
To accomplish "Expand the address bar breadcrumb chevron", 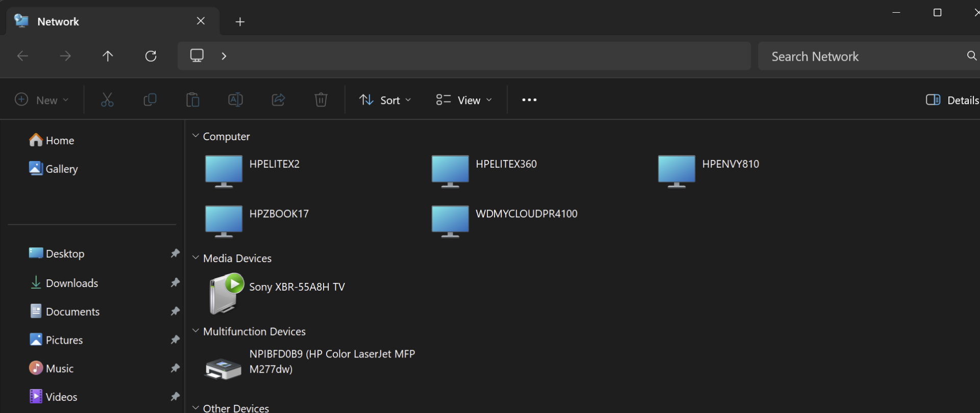I will coord(224,56).
